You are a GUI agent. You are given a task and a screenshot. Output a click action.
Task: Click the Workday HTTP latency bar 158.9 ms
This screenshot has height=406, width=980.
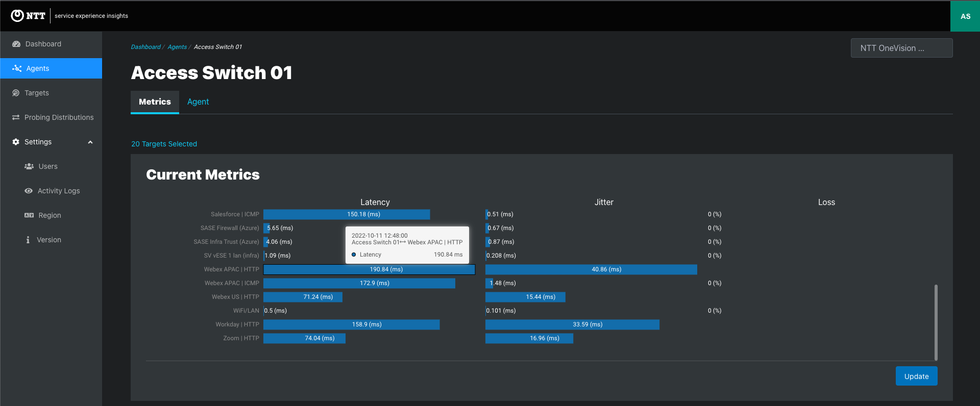point(351,324)
